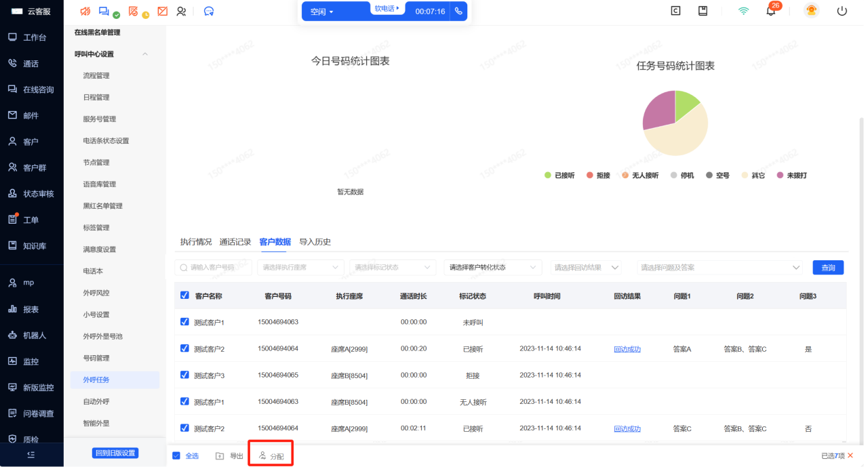This screenshot has width=868, height=467.
Task: Open the 工作台 workbench from the sidebar
Action: pos(27,37)
